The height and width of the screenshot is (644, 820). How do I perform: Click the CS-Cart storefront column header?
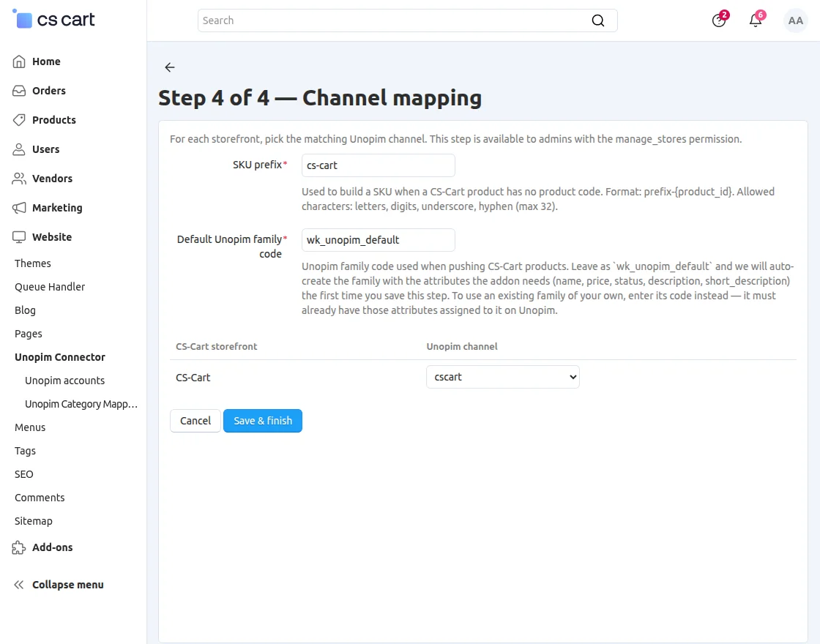(217, 347)
